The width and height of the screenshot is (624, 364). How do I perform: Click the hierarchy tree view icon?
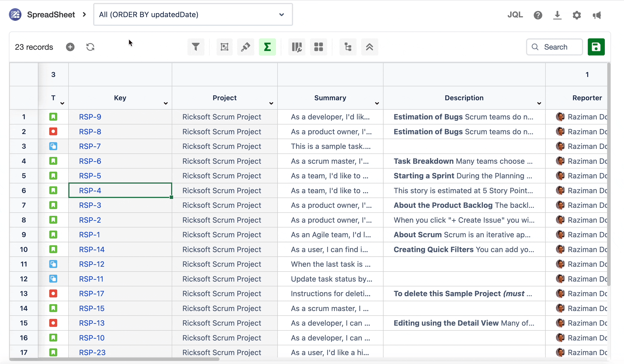tap(348, 47)
